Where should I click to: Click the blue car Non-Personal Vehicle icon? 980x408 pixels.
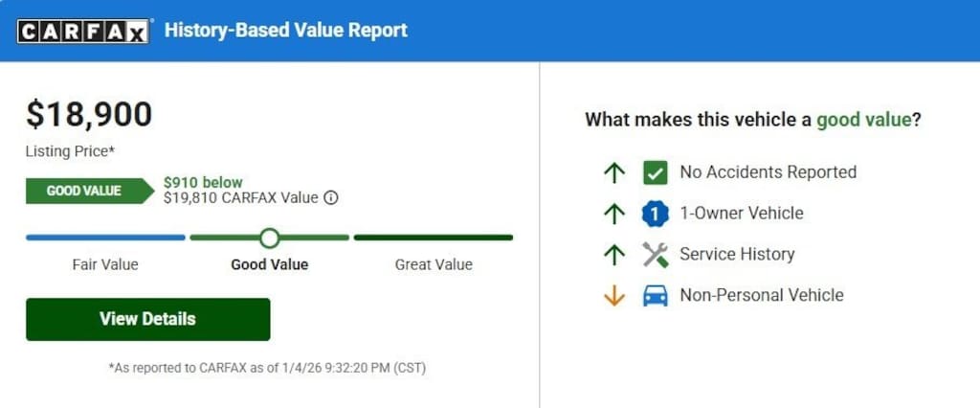click(x=656, y=295)
